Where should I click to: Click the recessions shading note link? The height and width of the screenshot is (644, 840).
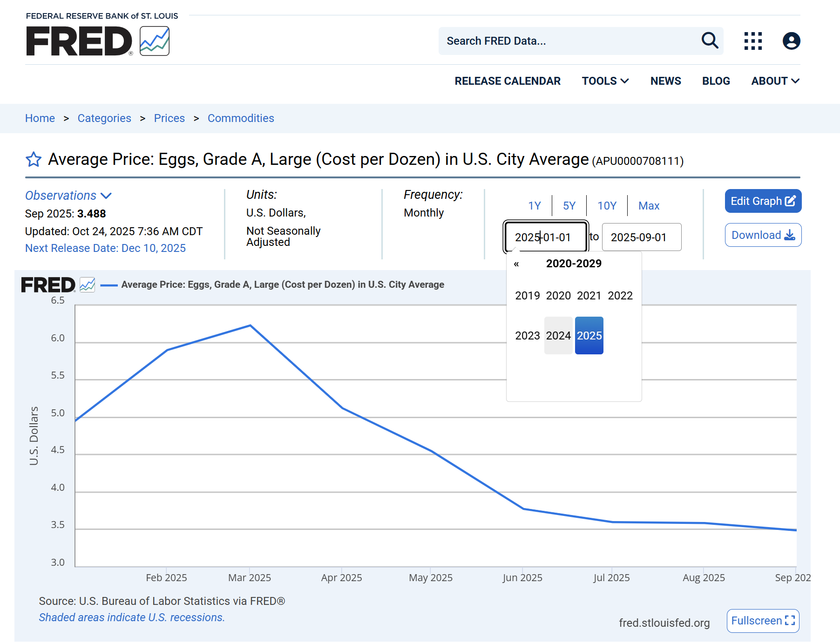[x=132, y=617]
